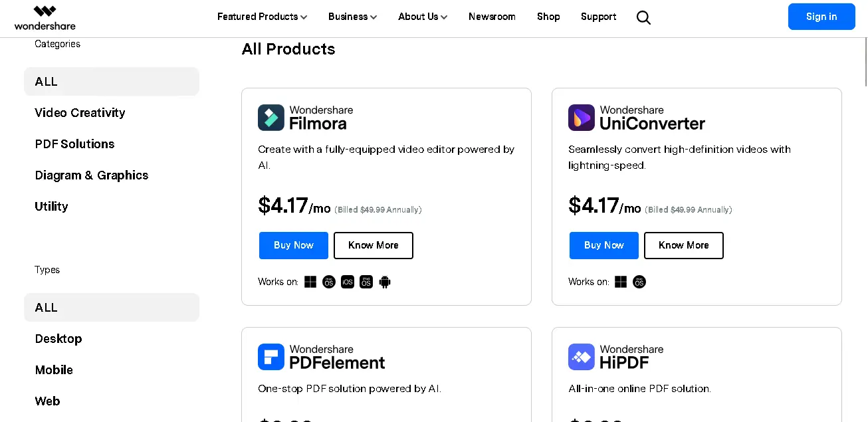The image size is (868, 422).
Task: Click the Wondershare HiPDF product title
Action: pyautogui.click(x=631, y=357)
